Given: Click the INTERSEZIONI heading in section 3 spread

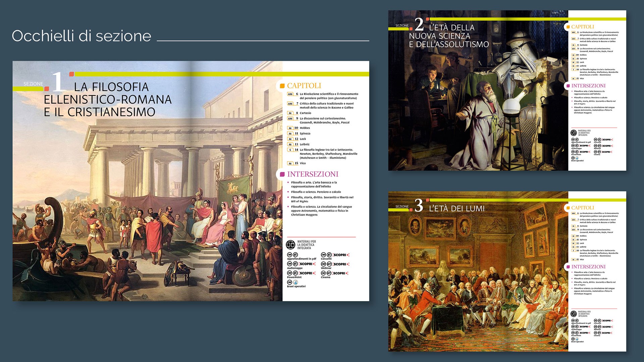Looking at the screenshot, I should pyautogui.click(x=588, y=267).
